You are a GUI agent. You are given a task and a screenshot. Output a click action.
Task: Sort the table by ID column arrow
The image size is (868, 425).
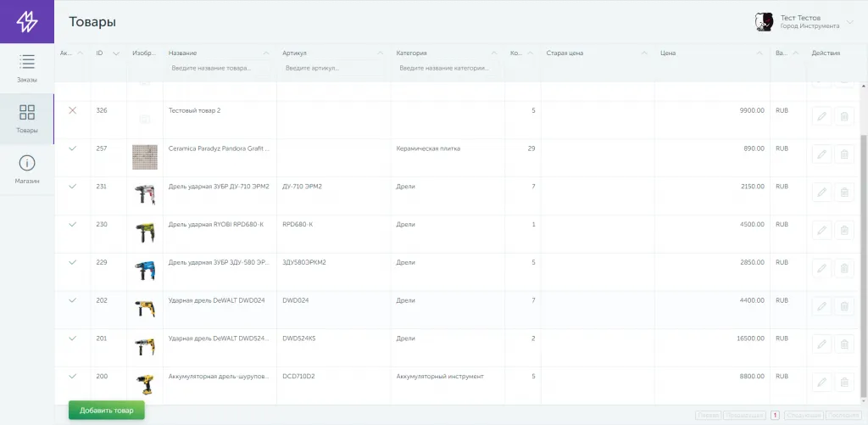pyautogui.click(x=116, y=53)
